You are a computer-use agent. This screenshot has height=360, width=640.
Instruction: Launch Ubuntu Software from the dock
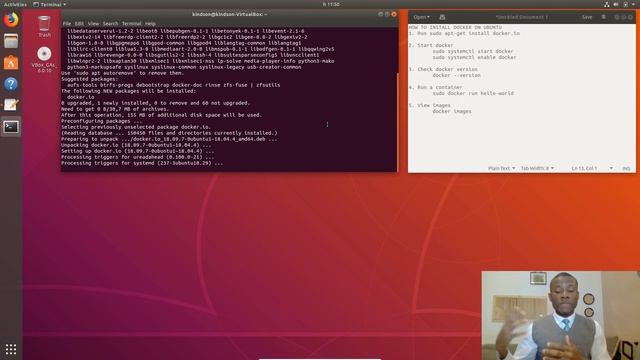11,62
